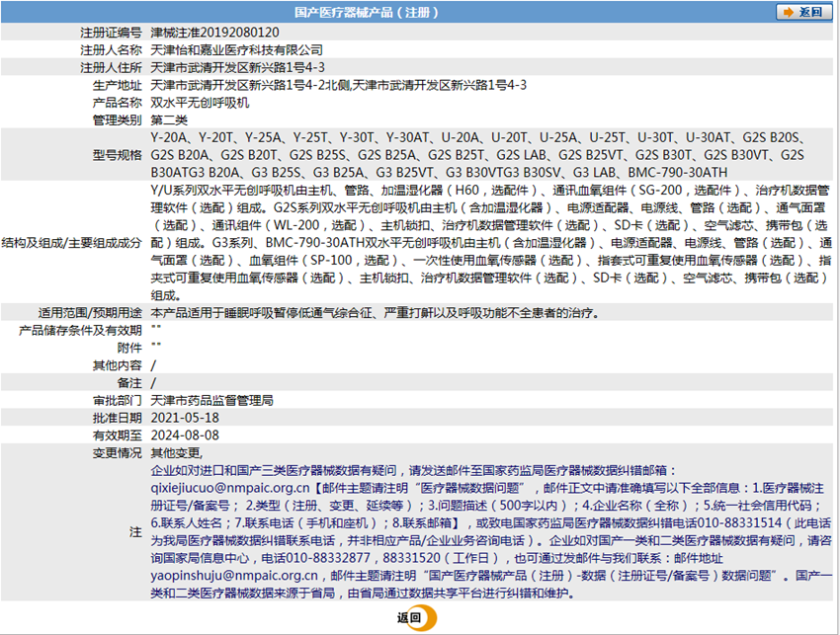The width and height of the screenshot is (840, 635).
Task: Click the 返回 button at top right
Action: tap(804, 12)
